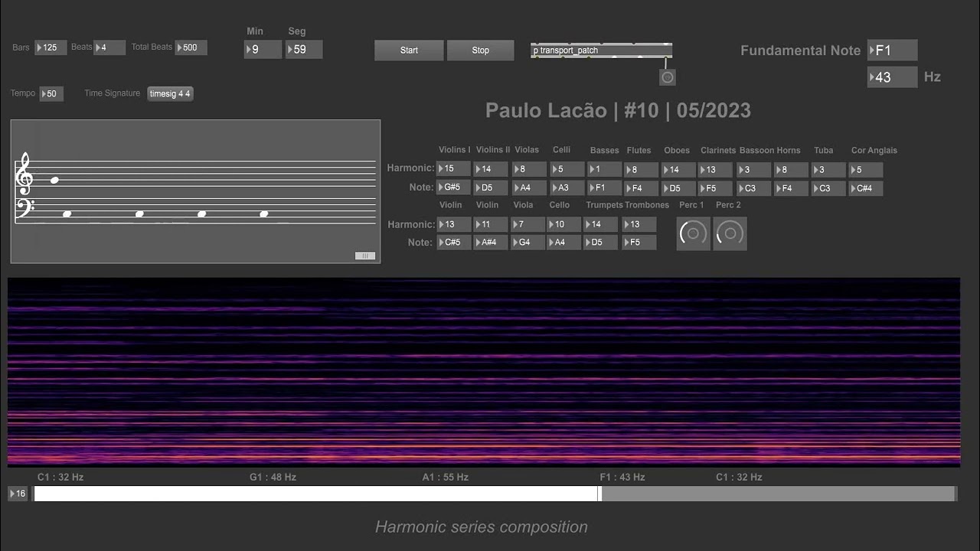Click the timesig 4 4 message box
This screenshot has height=551, width=980.
pos(170,94)
